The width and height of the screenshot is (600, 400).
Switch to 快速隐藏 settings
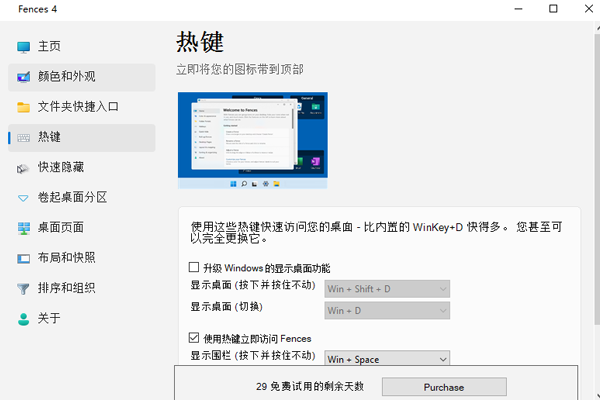point(82,168)
